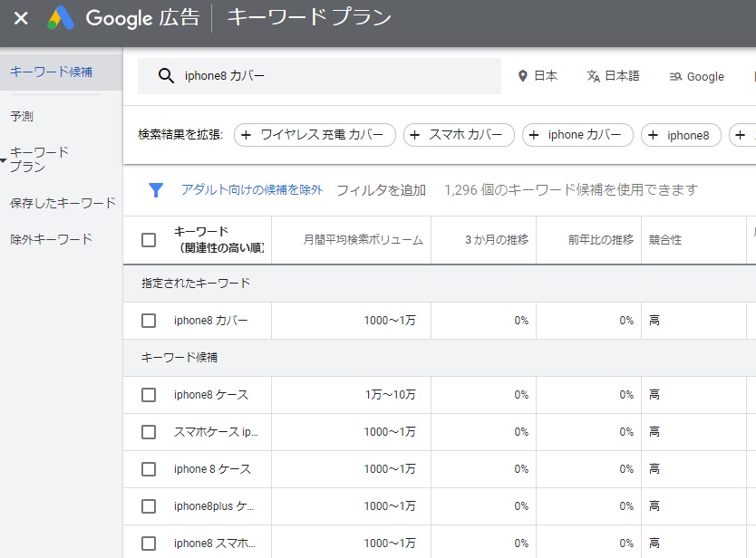Open the 予測 sidebar item

(22, 116)
